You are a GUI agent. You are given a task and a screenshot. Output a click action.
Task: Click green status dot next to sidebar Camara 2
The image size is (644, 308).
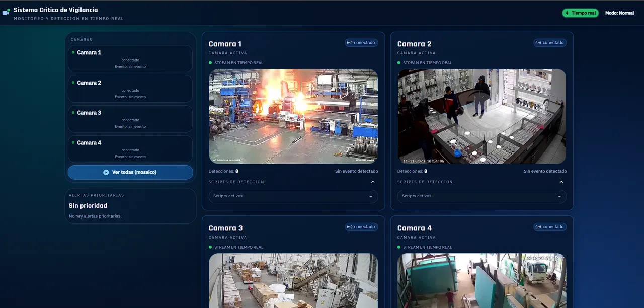(x=73, y=83)
